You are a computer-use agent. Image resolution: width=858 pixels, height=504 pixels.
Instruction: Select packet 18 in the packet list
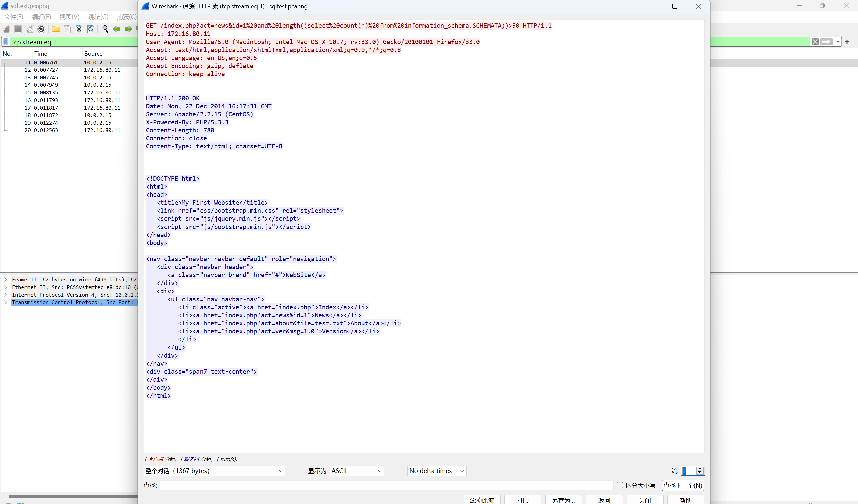click(x=69, y=115)
